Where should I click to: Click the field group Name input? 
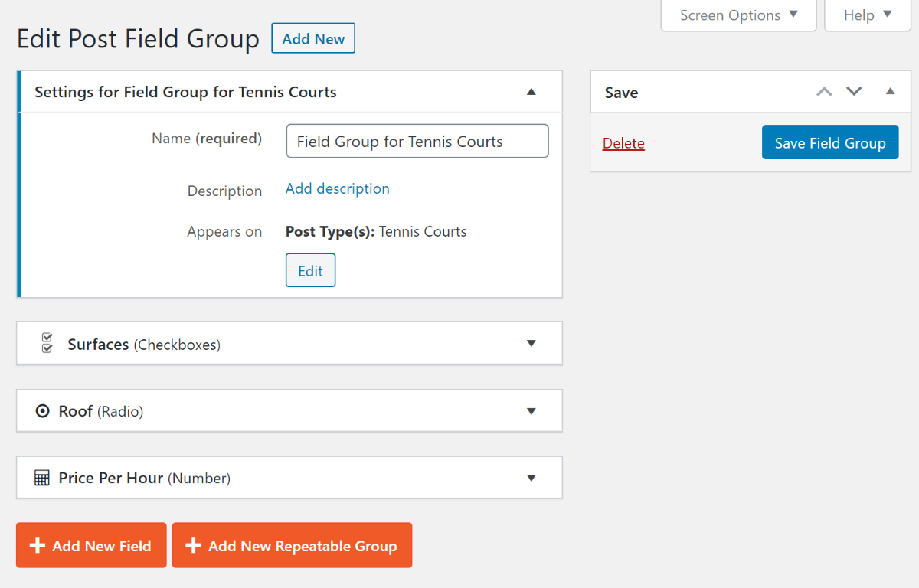[417, 142]
